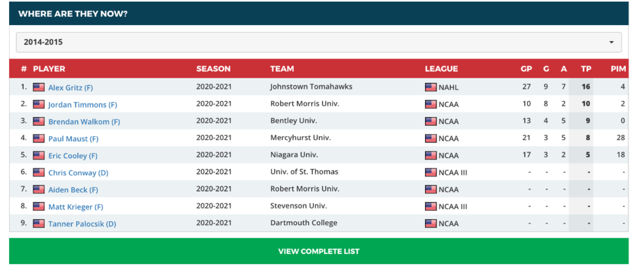Sort by the TP column header
644x270 pixels.
(x=586, y=69)
